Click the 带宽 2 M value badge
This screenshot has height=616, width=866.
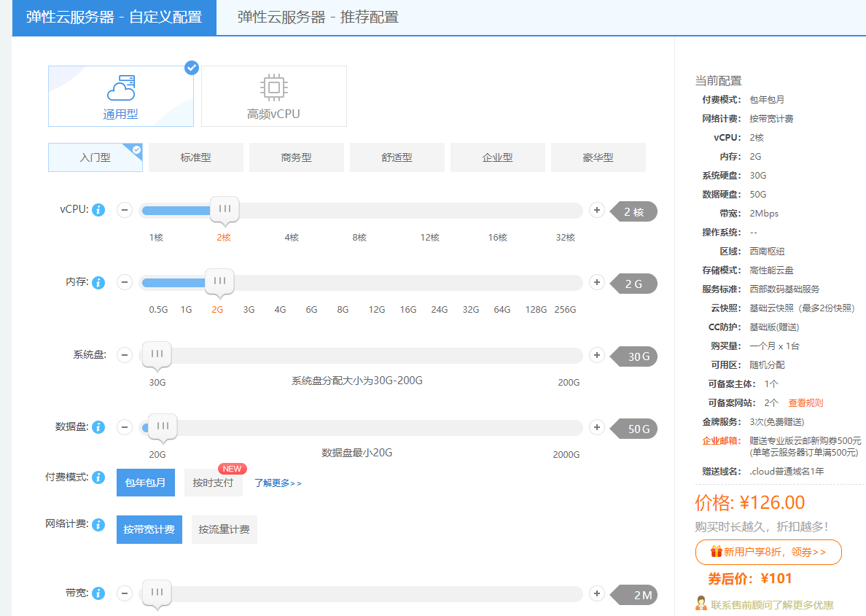[x=634, y=595]
